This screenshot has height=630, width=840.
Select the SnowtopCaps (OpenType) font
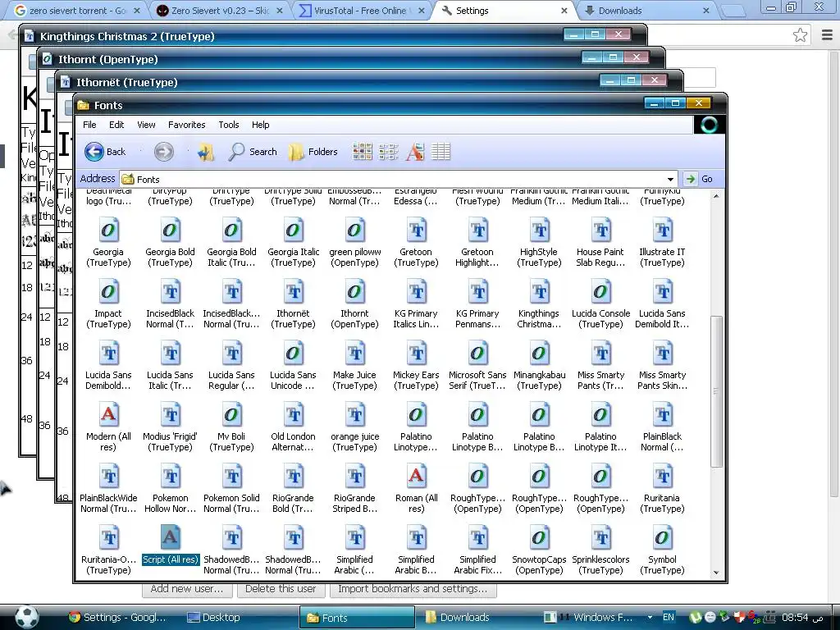click(x=540, y=537)
